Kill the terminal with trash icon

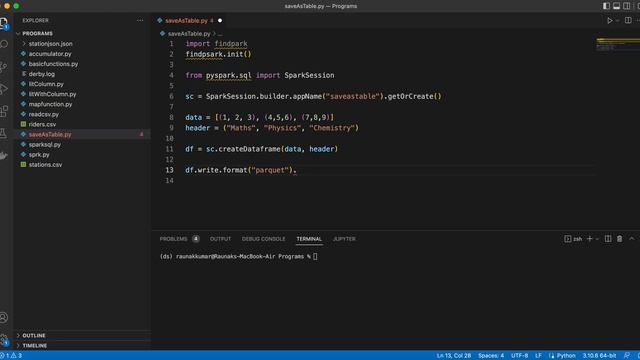click(620, 239)
